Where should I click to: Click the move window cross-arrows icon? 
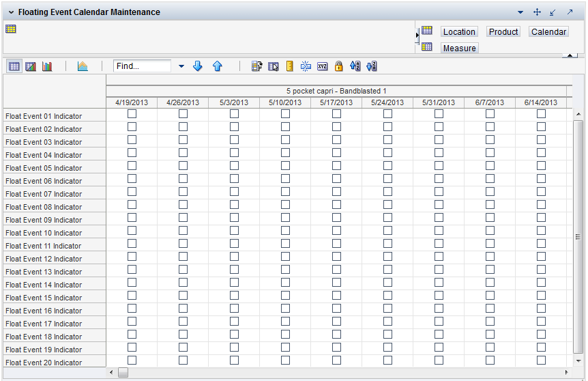pyautogui.click(x=537, y=12)
